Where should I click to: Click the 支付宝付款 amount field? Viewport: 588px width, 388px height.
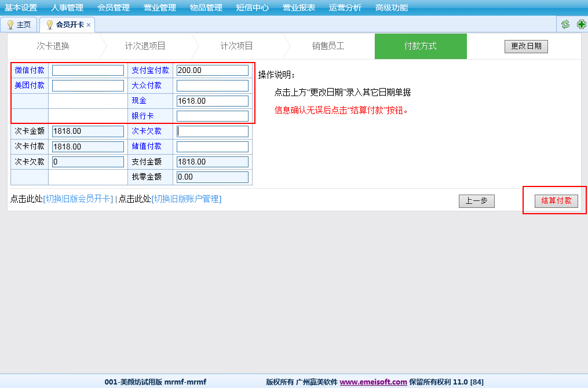212,71
